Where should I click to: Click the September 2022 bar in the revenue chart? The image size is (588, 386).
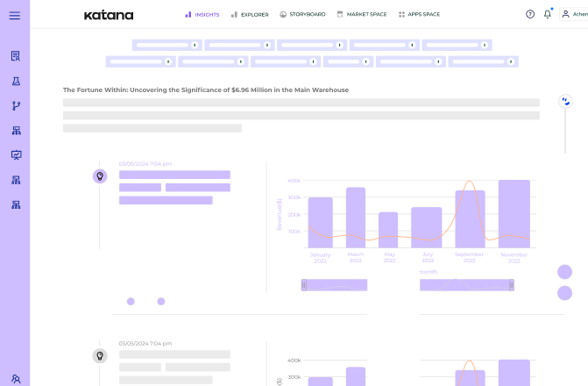(470, 218)
